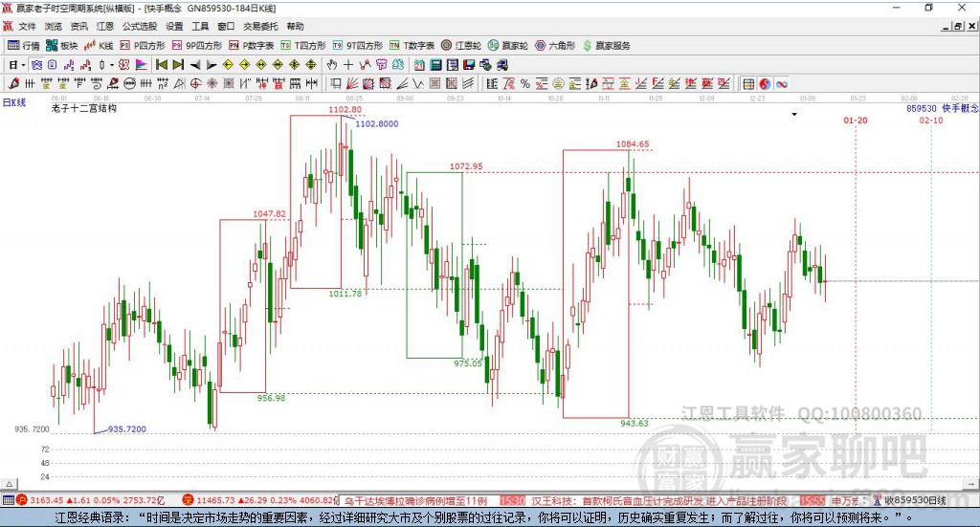Open the 江恩 menu
Screen dimensions: 980x527
(x=105, y=26)
